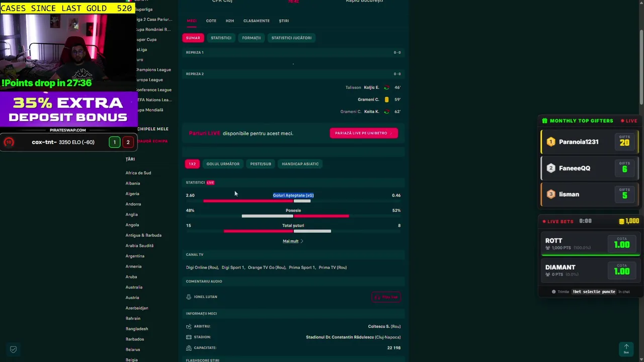The width and height of the screenshot is (644, 362).
Task: Click the whistle icon next to ARBITRU
Action: [189, 326]
